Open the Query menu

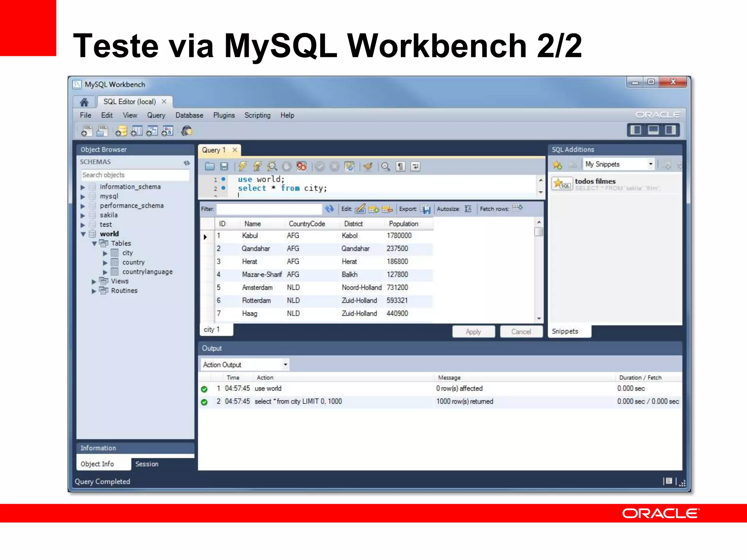pyautogui.click(x=156, y=115)
